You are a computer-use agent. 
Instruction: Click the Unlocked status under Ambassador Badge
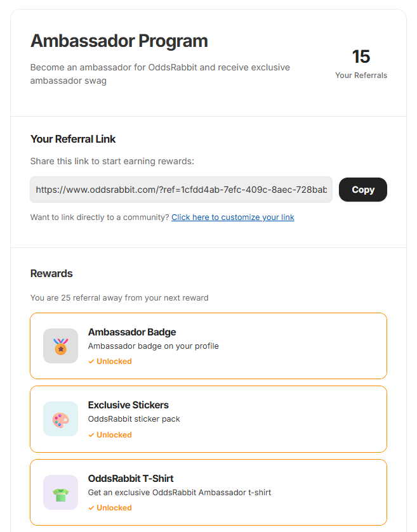114,361
